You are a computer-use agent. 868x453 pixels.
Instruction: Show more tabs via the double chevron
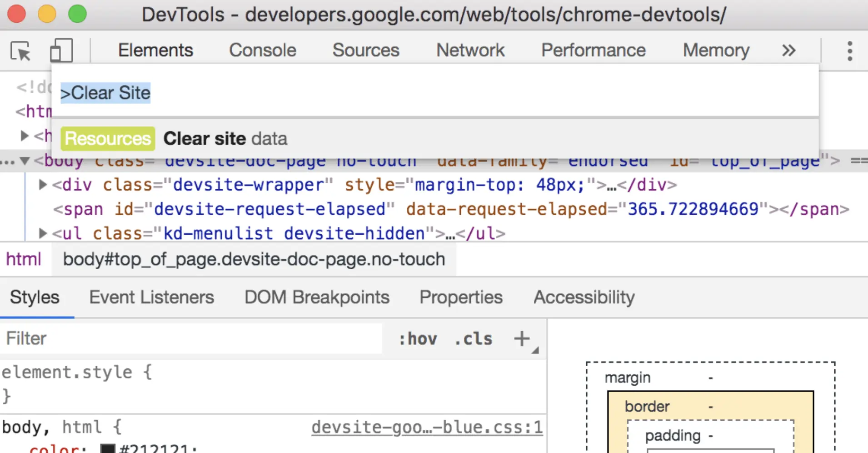788,50
